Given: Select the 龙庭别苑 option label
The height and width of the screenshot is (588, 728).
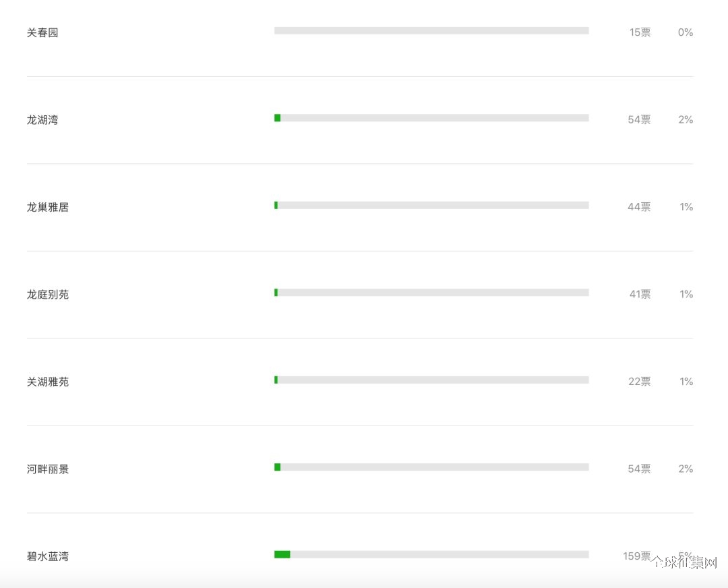Looking at the screenshot, I should click(48, 295).
